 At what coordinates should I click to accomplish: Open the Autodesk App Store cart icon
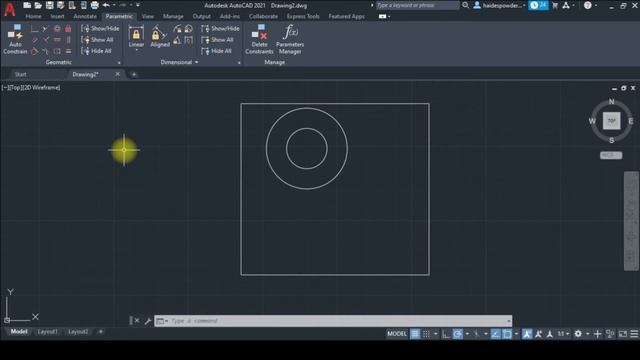(555, 5)
